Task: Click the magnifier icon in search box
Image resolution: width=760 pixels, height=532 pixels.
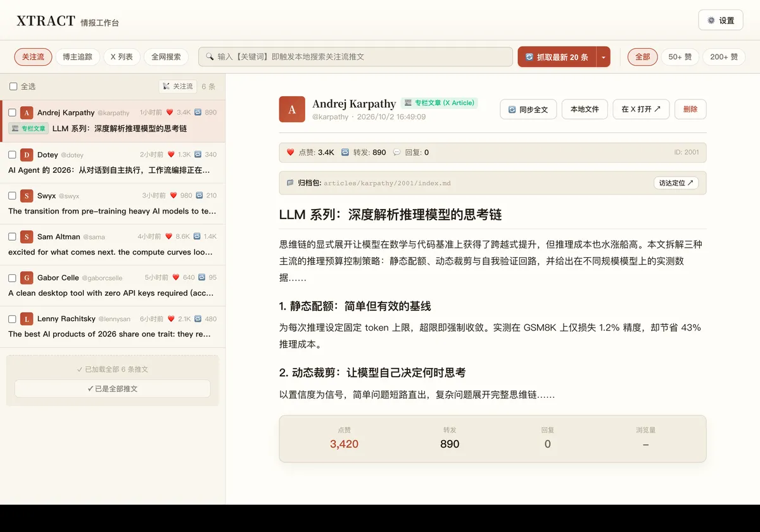Action: pyautogui.click(x=210, y=57)
